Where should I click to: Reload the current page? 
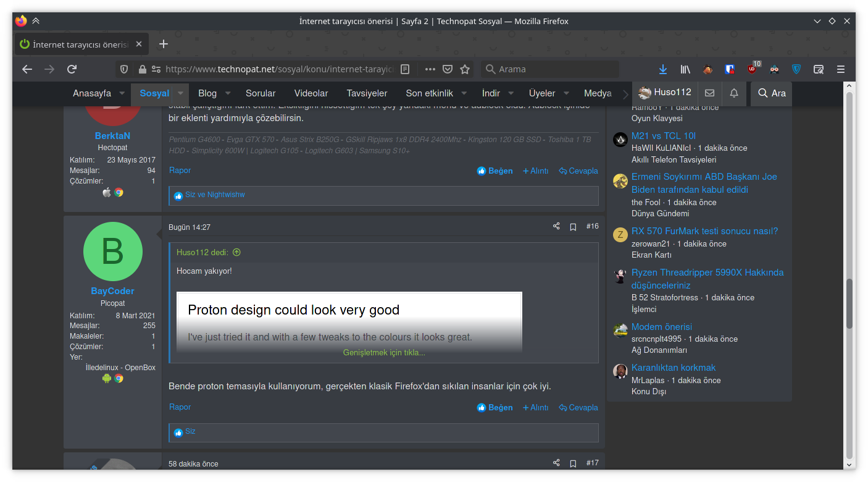pos(72,69)
